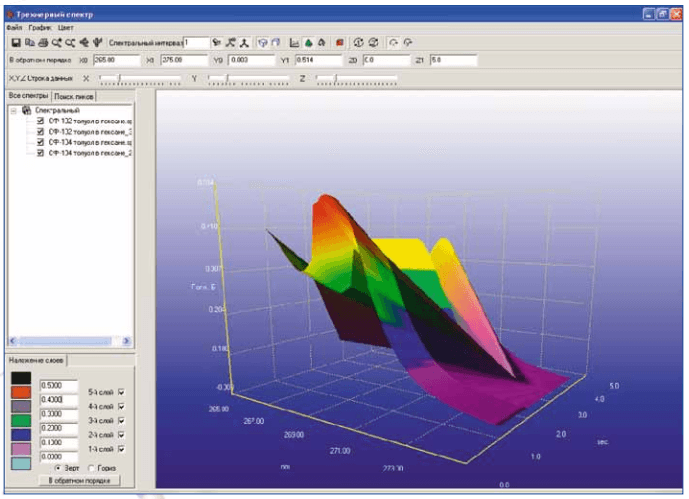Click the Copy icon in toolbar
689x499 pixels.
[29, 43]
